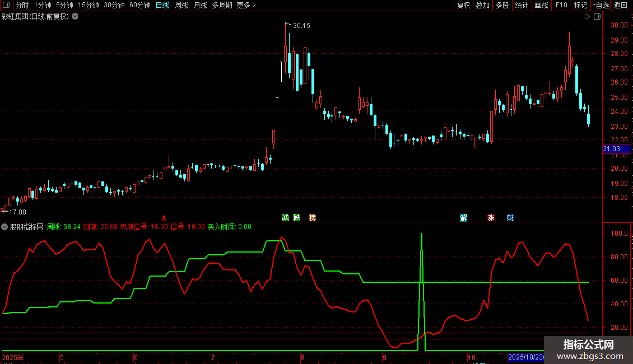The image size is (633, 364).
Task: Select the 60分钟 period
Action: coord(139,5)
